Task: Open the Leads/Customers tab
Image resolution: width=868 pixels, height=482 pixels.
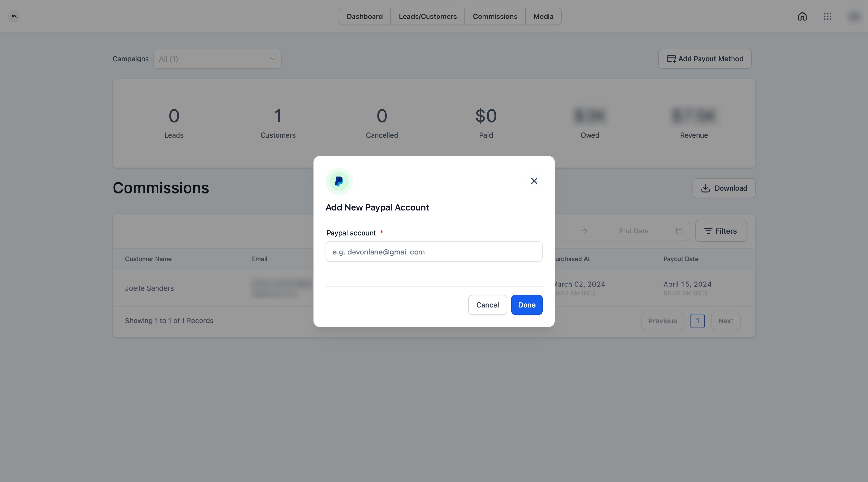Action: coord(428,17)
